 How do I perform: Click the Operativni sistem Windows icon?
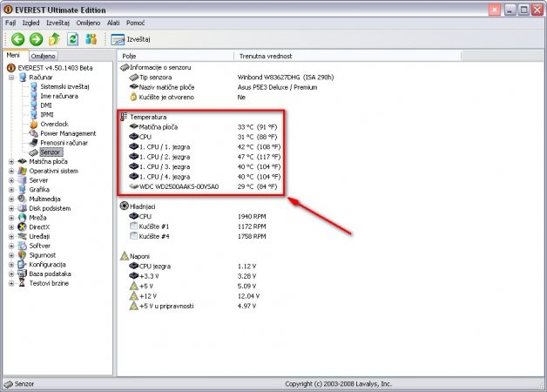coord(23,171)
